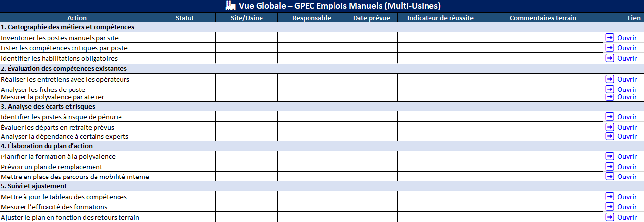644x222 pixels.
Task: Open Ouvrir link for Mesurer la polyvalence par atelier
Action: 626,97
